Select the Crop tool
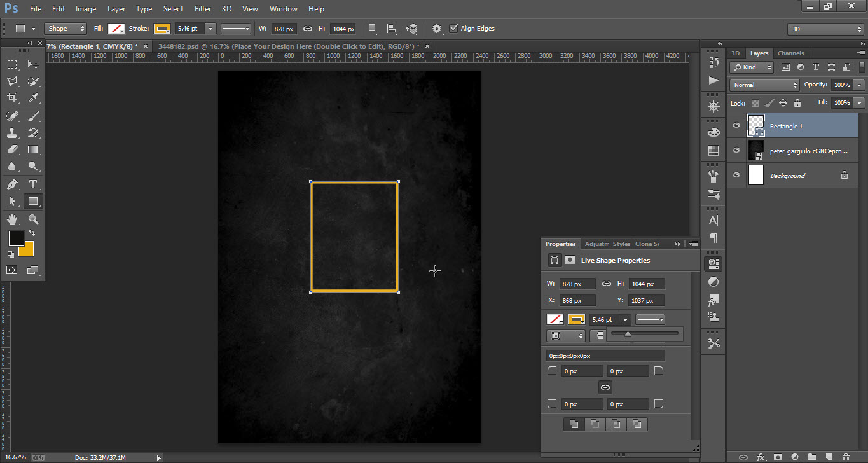 pos(11,97)
